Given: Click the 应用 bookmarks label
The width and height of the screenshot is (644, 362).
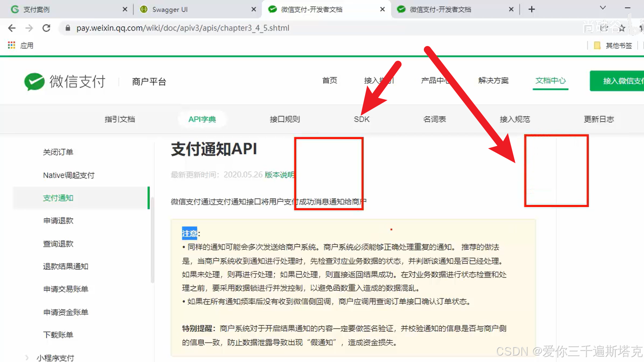Looking at the screenshot, I should (x=27, y=45).
